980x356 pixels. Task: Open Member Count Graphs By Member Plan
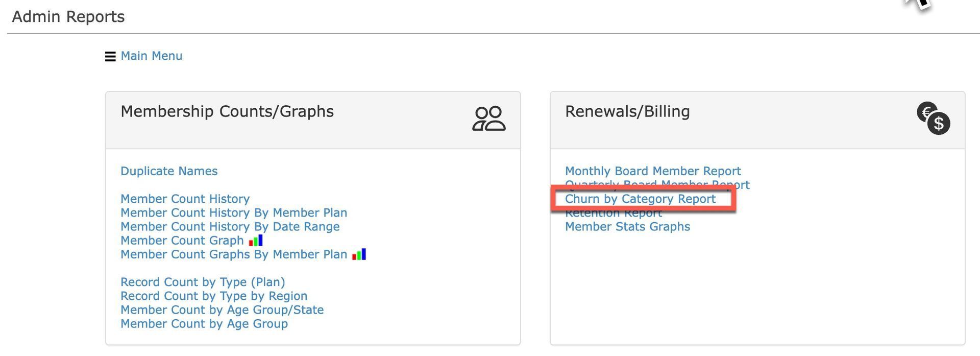pos(234,254)
